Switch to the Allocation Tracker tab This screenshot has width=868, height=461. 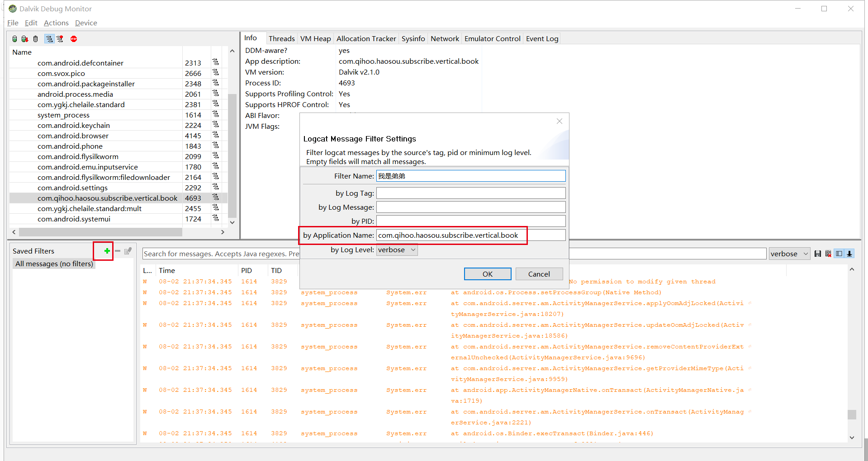click(366, 38)
